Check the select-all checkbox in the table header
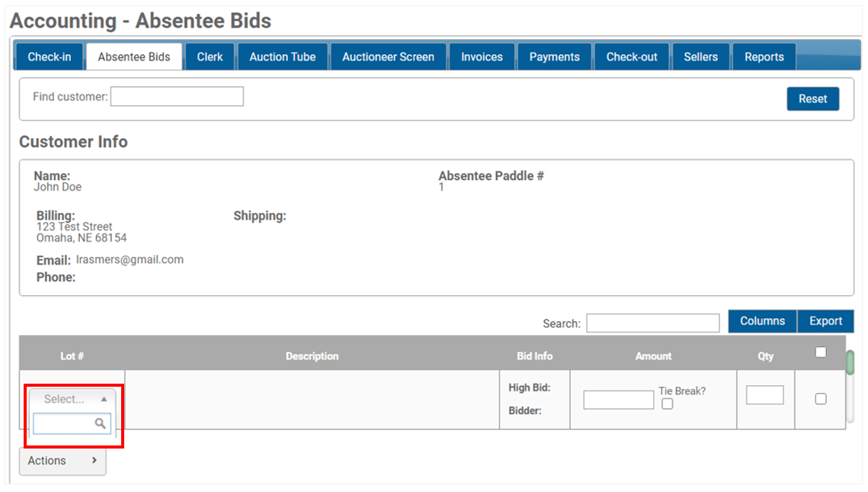Screen dimensions: 868x492 click(x=821, y=352)
